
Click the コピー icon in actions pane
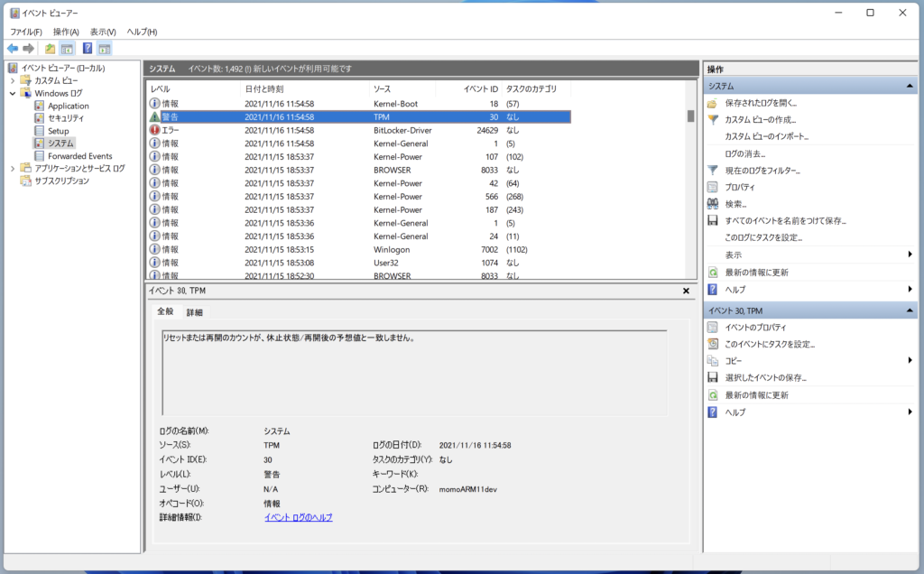click(x=713, y=361)
